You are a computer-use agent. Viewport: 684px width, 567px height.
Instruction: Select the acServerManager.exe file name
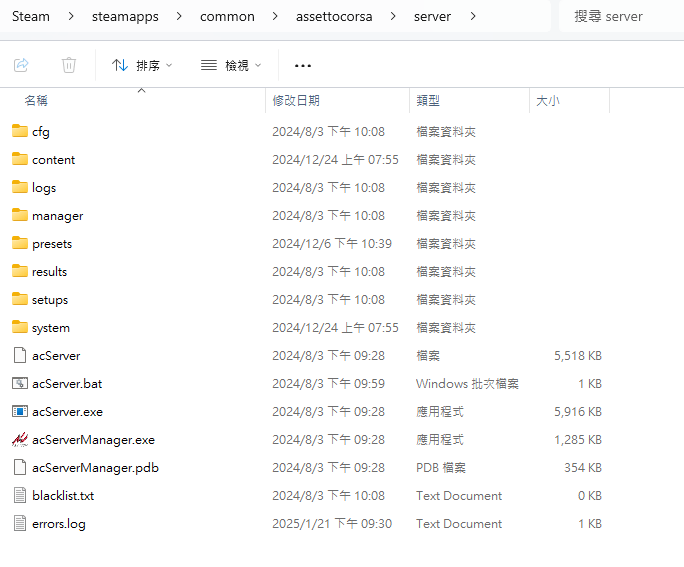click(93, 440)
